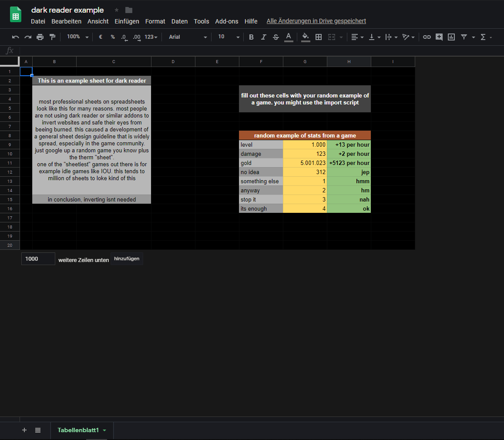Screen dimensions: 504x440
Task: Select the gold value cell showing 5.001.023
Action: tap(305, 163)
